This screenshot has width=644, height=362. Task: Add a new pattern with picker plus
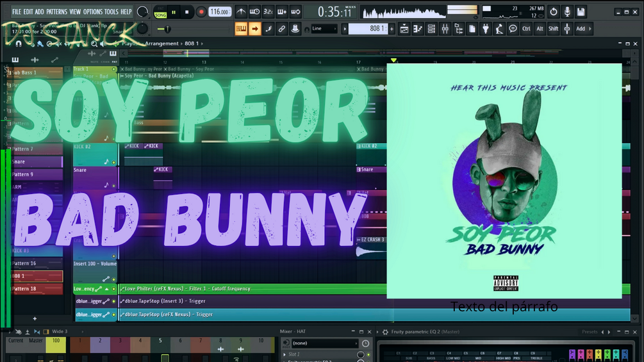[35, 318]
